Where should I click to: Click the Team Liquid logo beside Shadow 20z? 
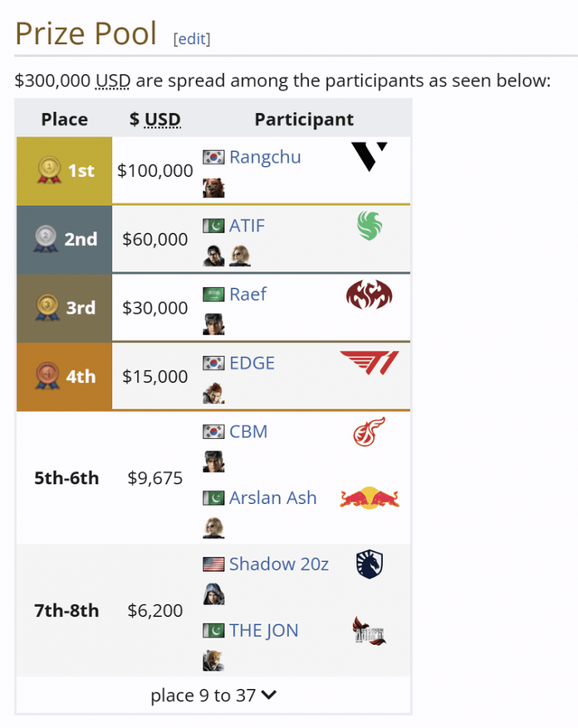click(369, 565)
